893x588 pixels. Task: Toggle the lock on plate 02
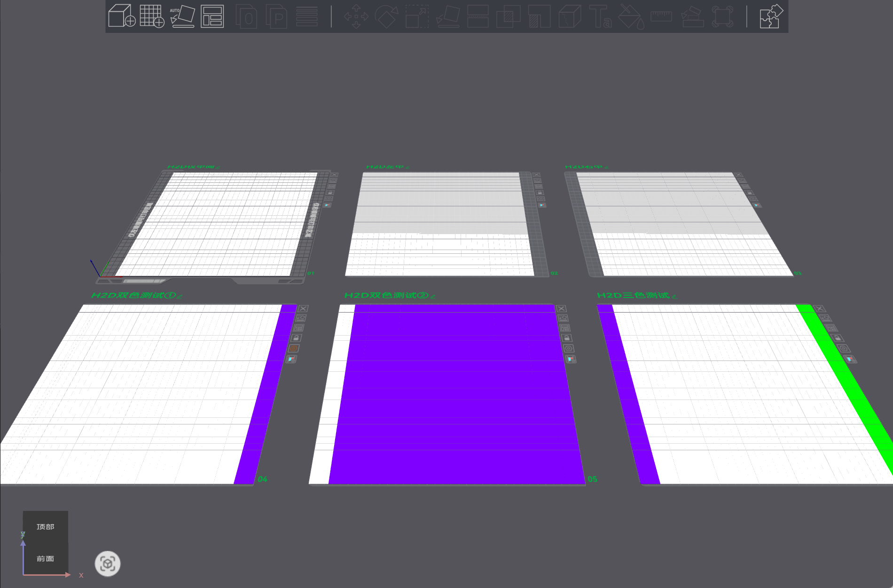[540, 193]
